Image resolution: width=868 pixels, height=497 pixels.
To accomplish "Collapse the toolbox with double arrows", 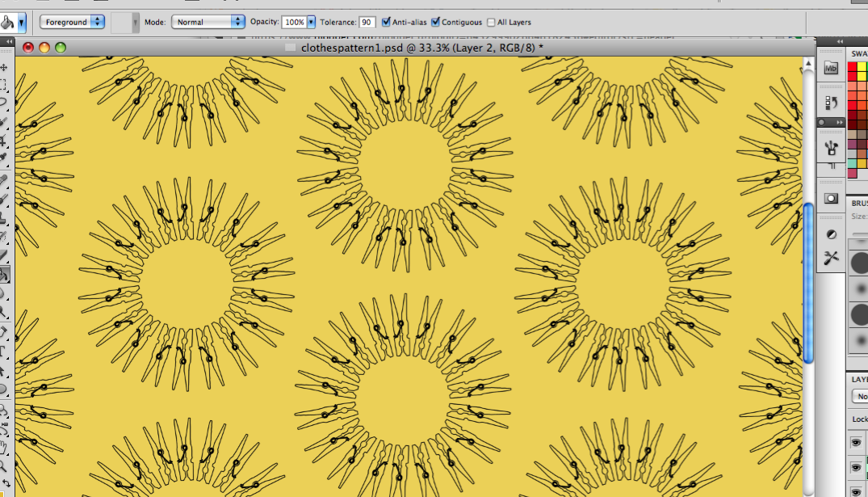I will pyautogui.click(x=8, y=41).
